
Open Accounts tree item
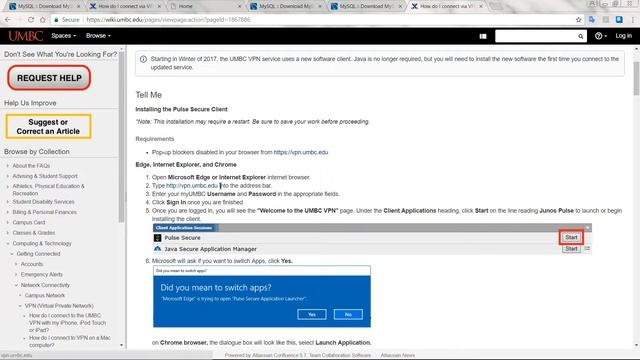point(32,264)
